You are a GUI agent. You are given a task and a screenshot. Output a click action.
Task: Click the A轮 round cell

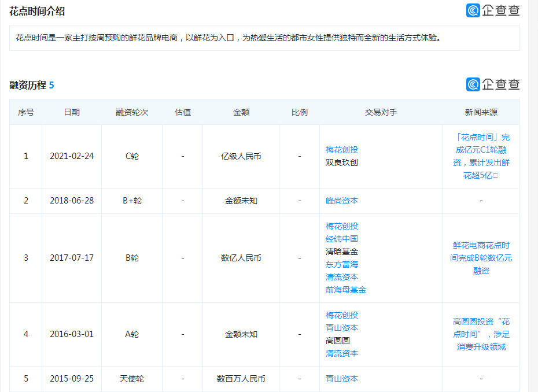click(132, 334)
